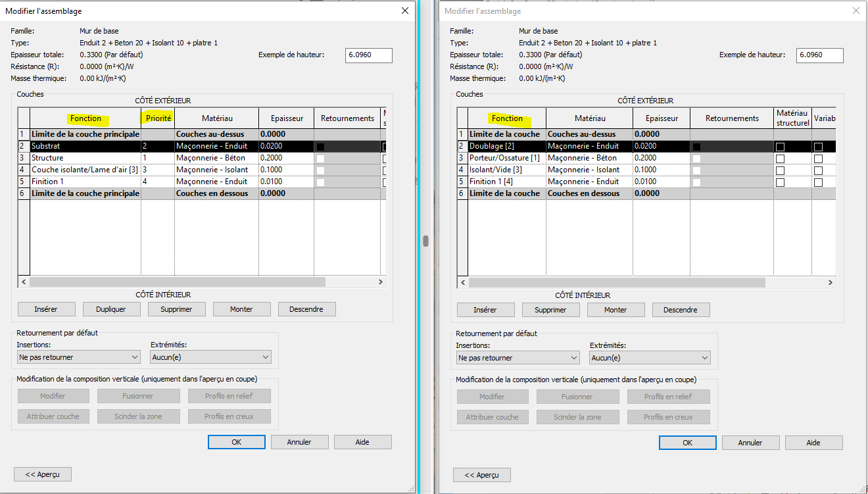Click right scroll arrow under the Substrat table

tap(380, 282)
